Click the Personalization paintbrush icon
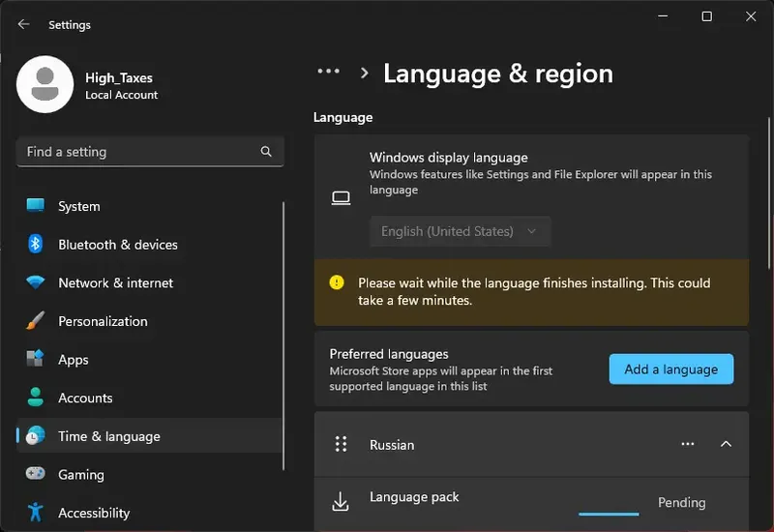 [x=35, y=321]
